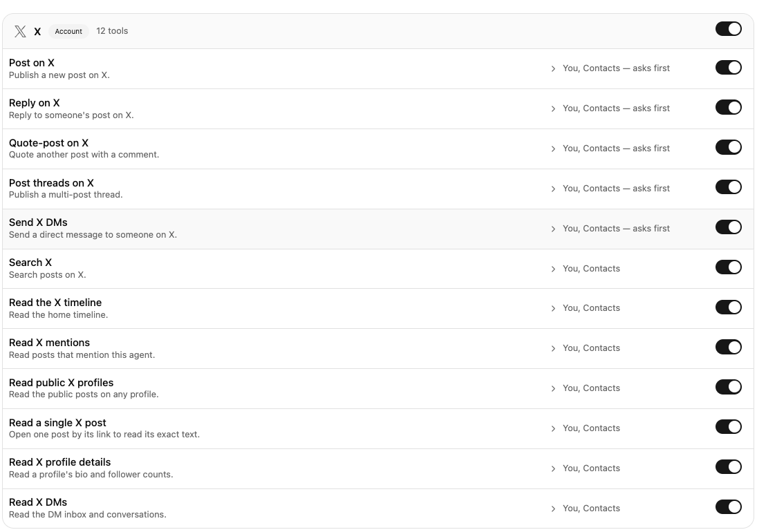The image size is (757, 532).
Task: Click 'You, Contacts' beside Read X profile details
Action: pos(591,468)
